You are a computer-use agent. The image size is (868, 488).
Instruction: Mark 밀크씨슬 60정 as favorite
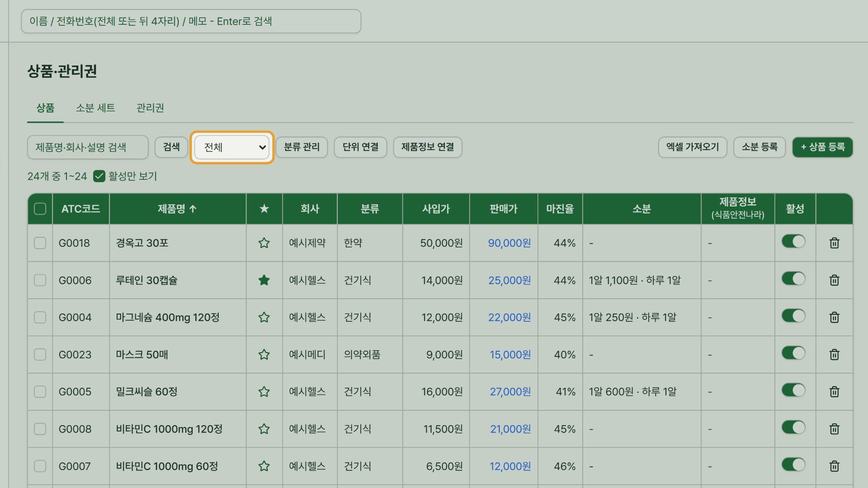point(264,392)
